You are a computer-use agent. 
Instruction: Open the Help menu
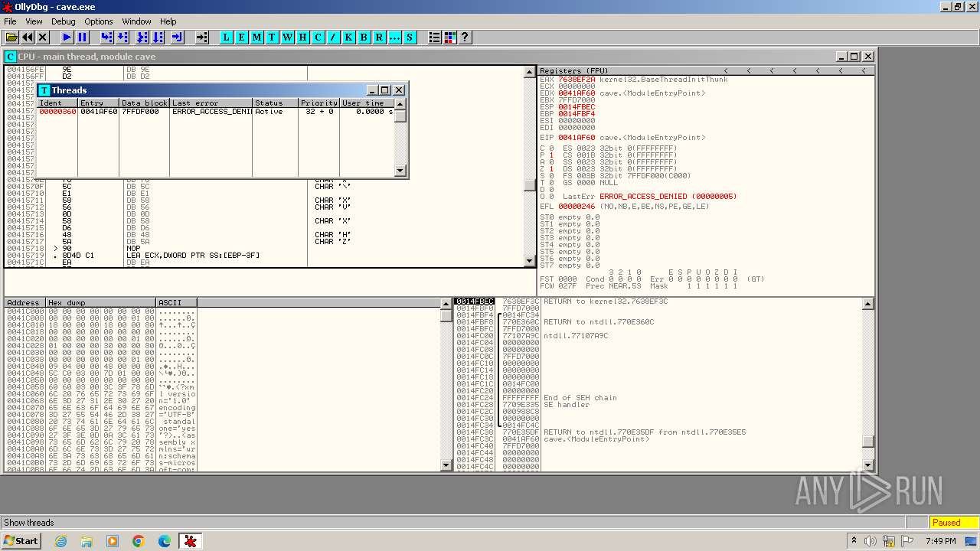click(168, 21)
